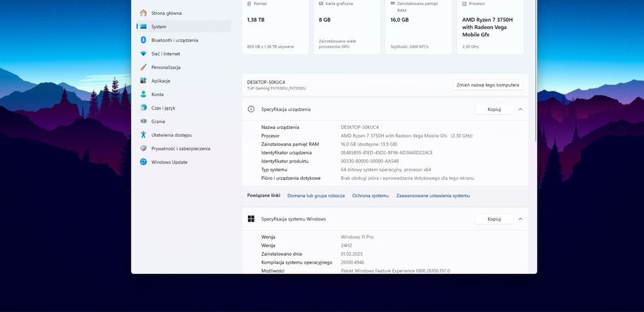Click the Identyfikator urządzenia value

click(x=386, y=153)
